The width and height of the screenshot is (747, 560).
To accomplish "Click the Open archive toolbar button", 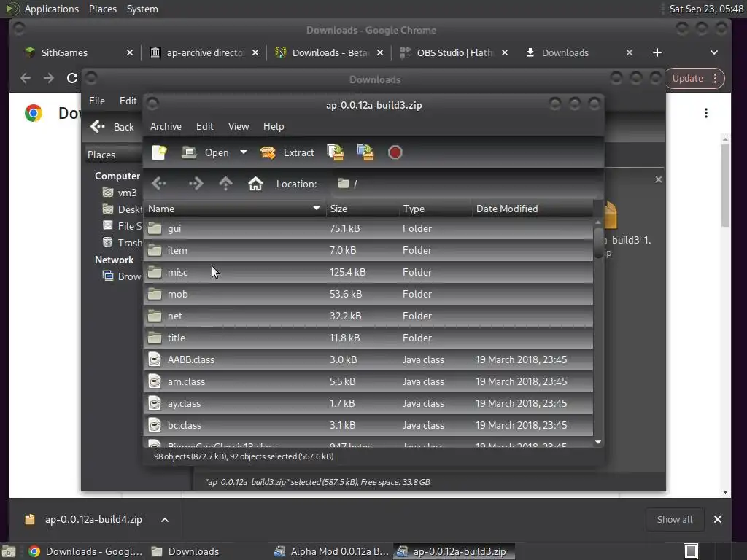I will tap(205, 152).
